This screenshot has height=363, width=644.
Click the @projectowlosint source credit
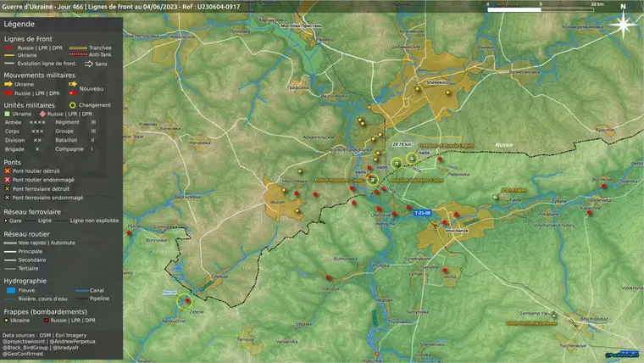[24, 341]
